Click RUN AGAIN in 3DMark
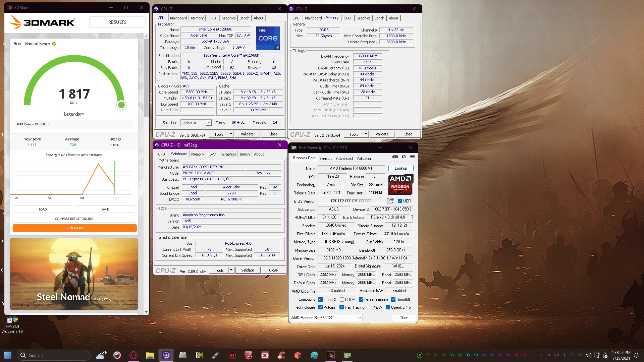The height and width of the screenshot is (362, 644). (x=75, y=228)
